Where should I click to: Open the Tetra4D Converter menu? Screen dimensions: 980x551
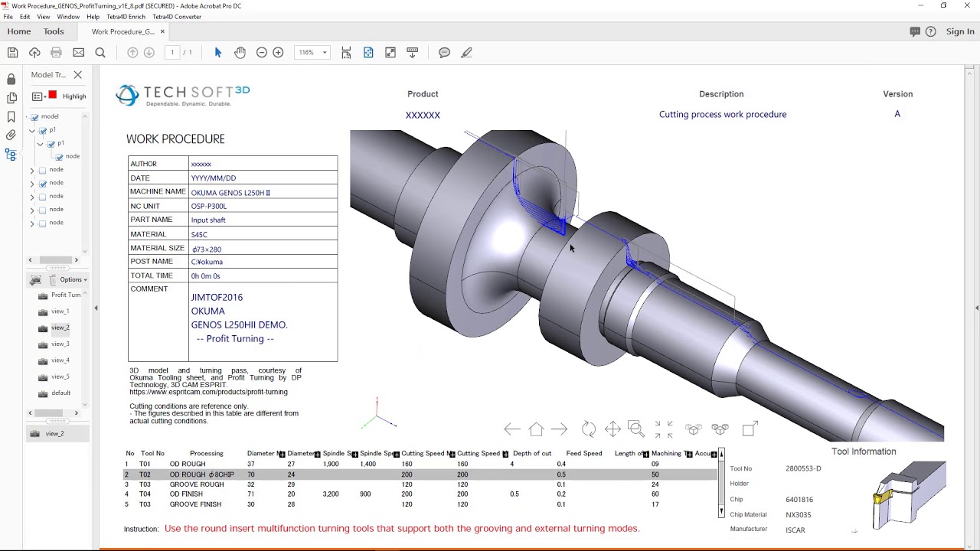(177, 17)
